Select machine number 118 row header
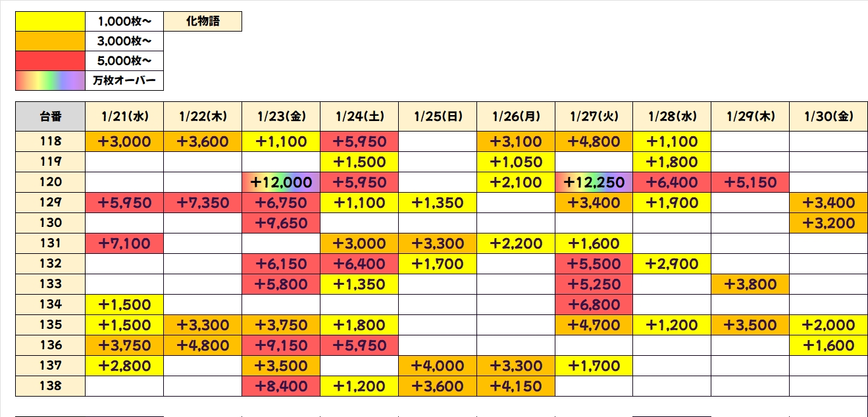The height and width of the screenshot is (417, 868). tap(50, 141)
